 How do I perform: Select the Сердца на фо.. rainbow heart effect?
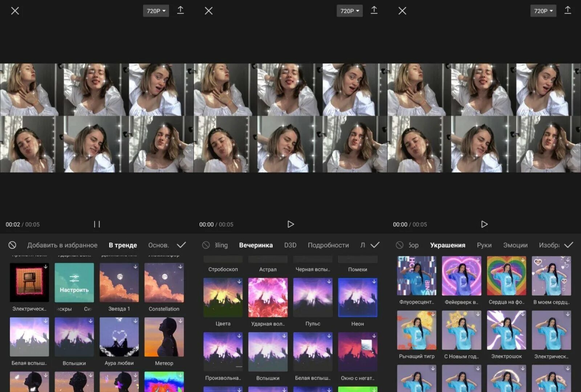coord(506,276)
